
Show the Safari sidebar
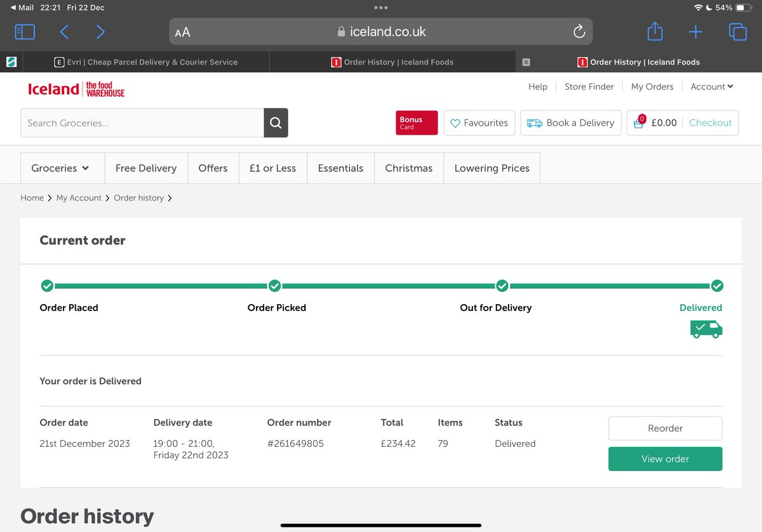coord(25,32)
